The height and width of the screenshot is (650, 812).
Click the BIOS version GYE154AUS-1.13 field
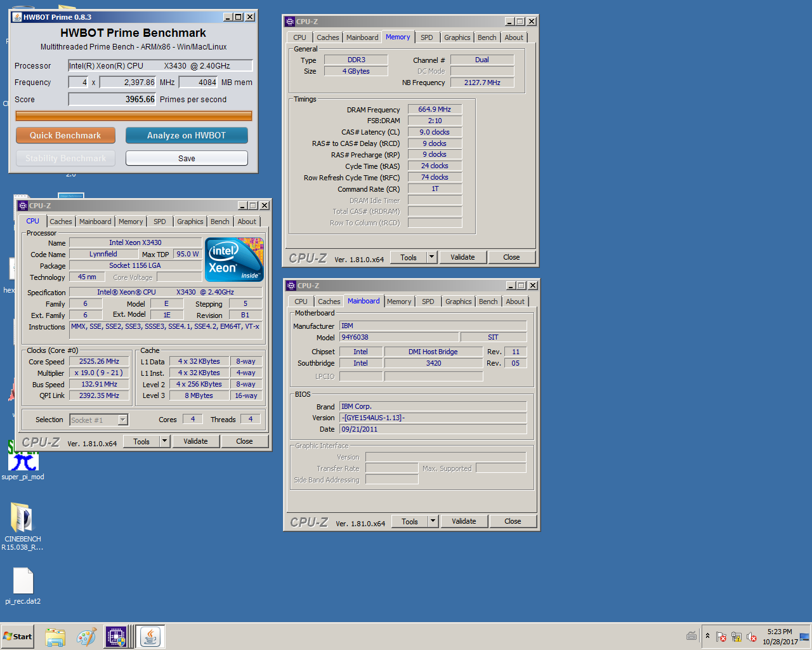pyautogui.click(x=433, y=418)
